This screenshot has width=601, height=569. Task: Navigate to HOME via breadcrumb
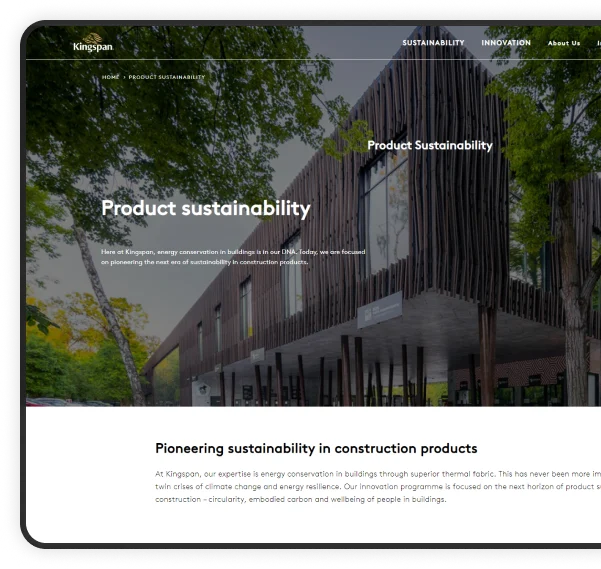110,77
